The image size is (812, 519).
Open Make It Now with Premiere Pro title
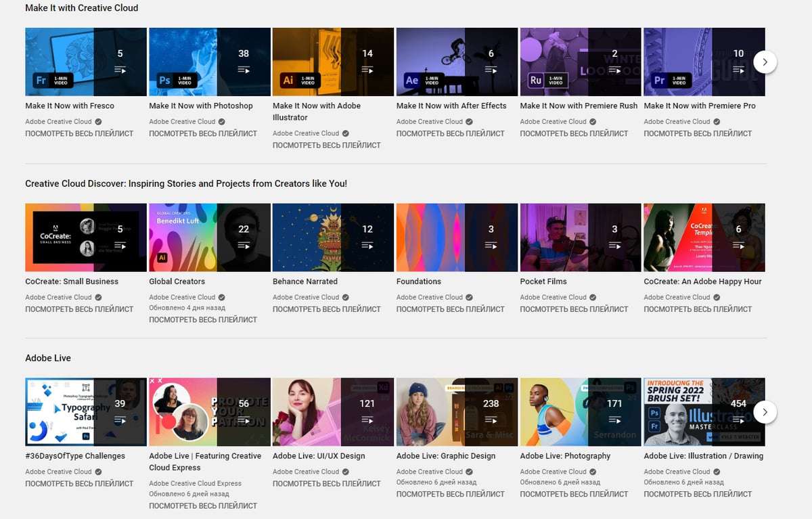click(700, 106)
